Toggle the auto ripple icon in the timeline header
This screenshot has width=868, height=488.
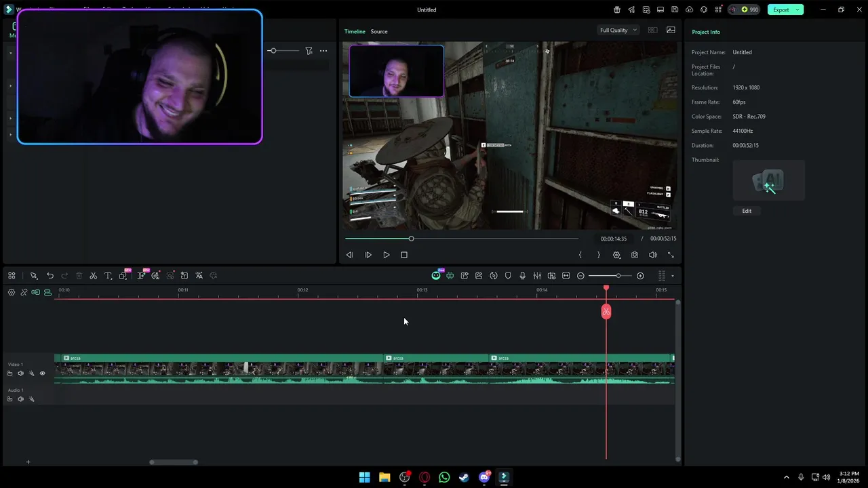click(35, 292)
